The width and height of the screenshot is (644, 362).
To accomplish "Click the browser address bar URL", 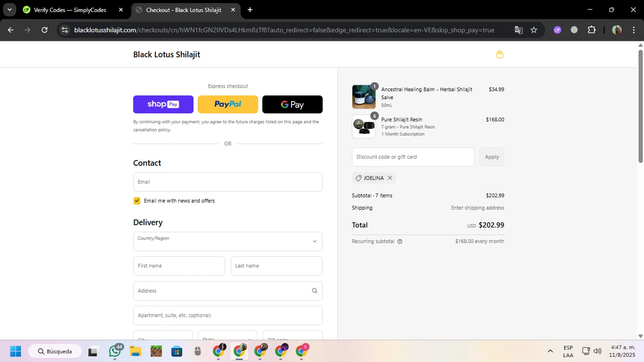I will pos(284,30).
